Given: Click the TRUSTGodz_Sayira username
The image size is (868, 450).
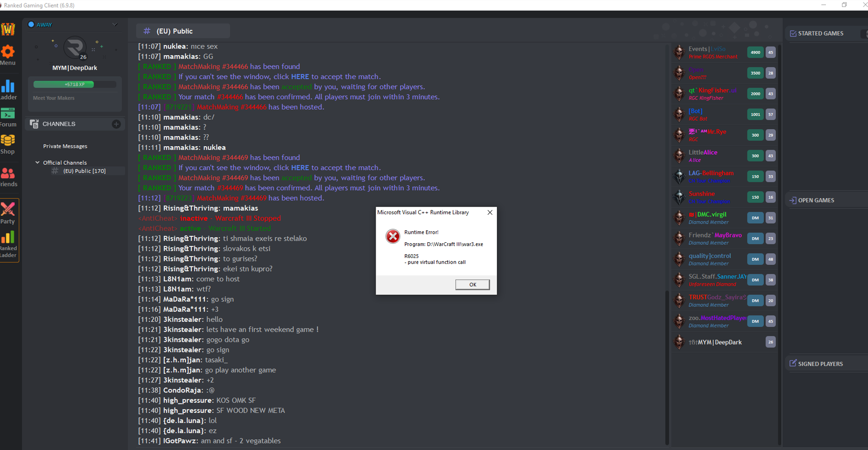Looking at the screenshot, I should [x=717, y=297].
